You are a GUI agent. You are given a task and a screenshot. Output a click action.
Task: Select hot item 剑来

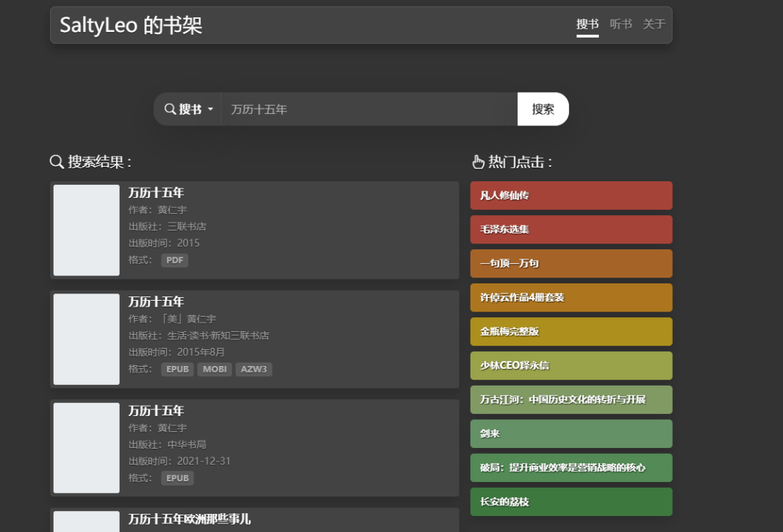571,433
